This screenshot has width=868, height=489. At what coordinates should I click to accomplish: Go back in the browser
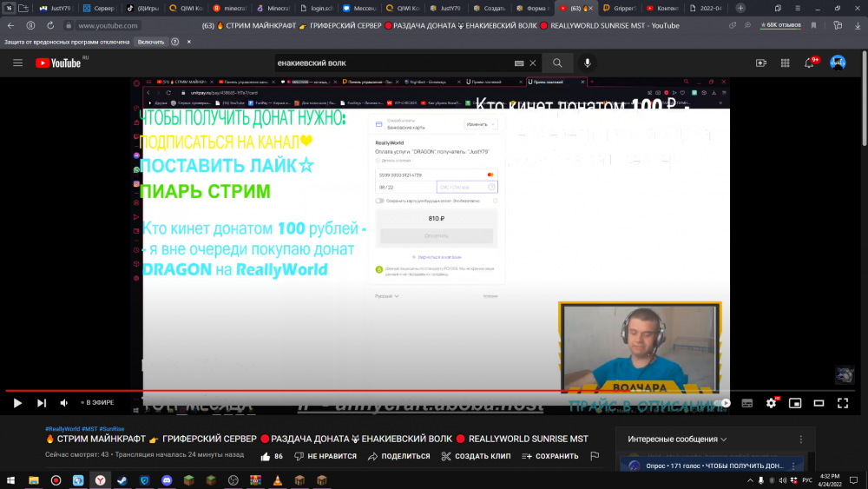pos(10,25)
